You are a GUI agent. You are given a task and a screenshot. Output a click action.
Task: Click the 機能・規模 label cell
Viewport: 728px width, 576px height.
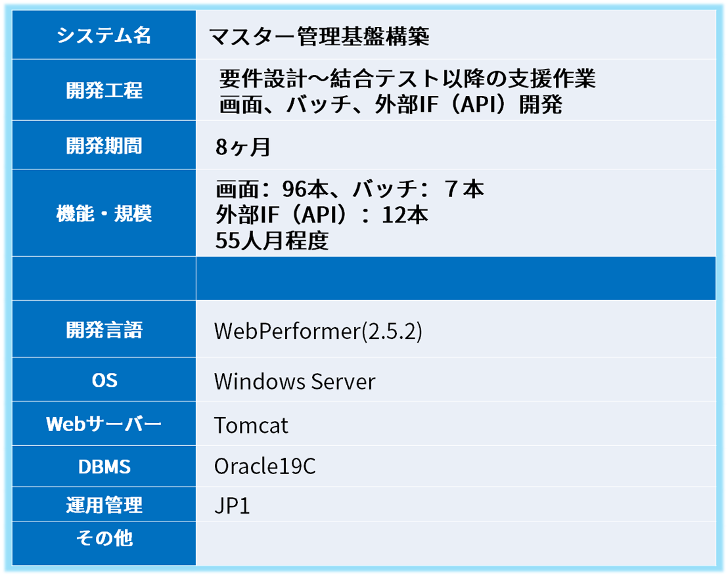pos(104,213)
